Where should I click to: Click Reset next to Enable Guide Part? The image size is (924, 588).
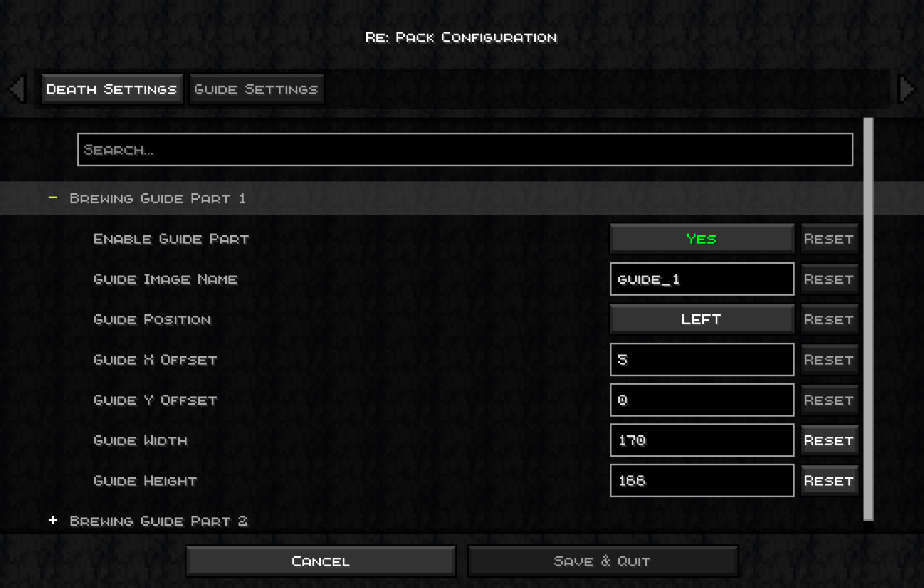829,239
